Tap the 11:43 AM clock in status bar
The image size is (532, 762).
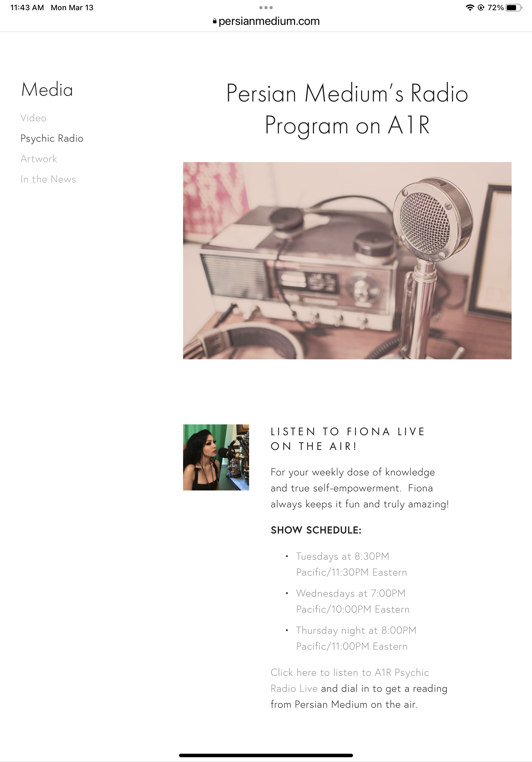[27, 8]
